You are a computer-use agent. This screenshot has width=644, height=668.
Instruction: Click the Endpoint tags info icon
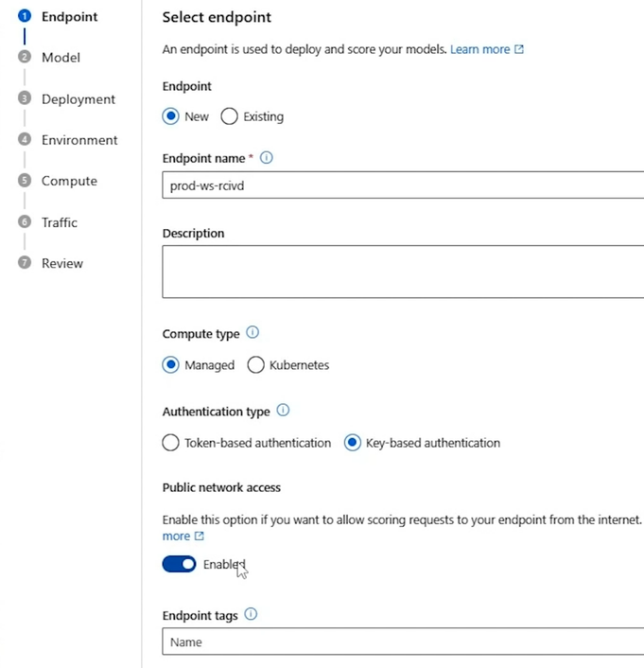(251, 614)
